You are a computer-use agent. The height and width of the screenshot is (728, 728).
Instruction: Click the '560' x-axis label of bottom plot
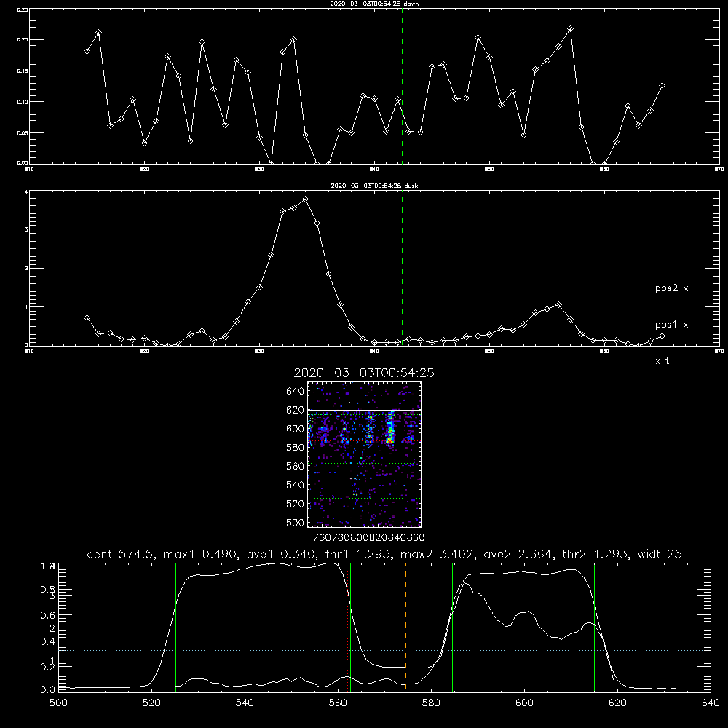tap(338, 703)
